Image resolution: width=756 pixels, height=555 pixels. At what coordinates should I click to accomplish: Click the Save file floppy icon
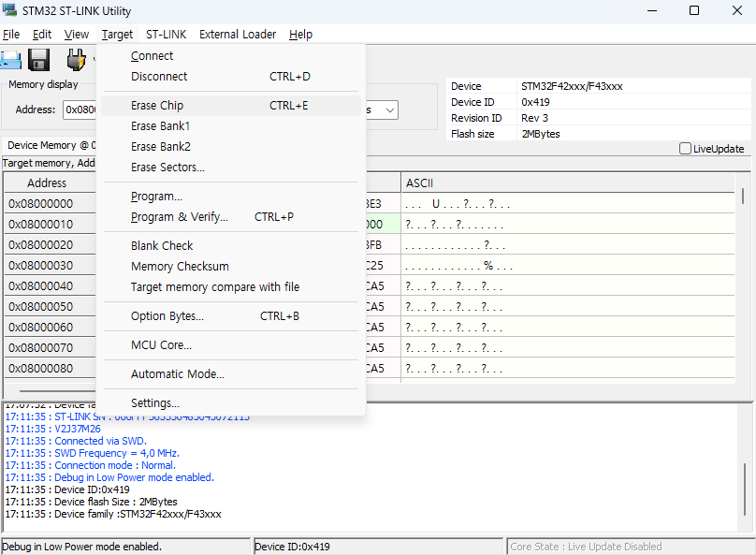[39, 60]
